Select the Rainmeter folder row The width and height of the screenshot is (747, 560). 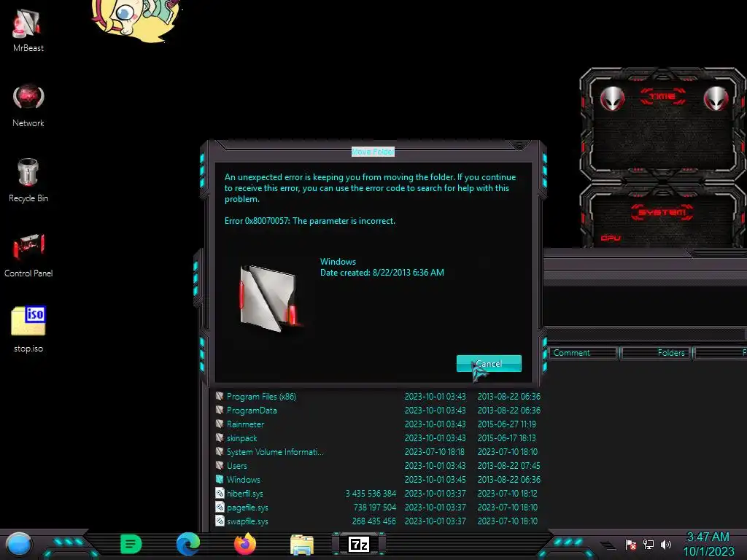(x=378, y=424)
